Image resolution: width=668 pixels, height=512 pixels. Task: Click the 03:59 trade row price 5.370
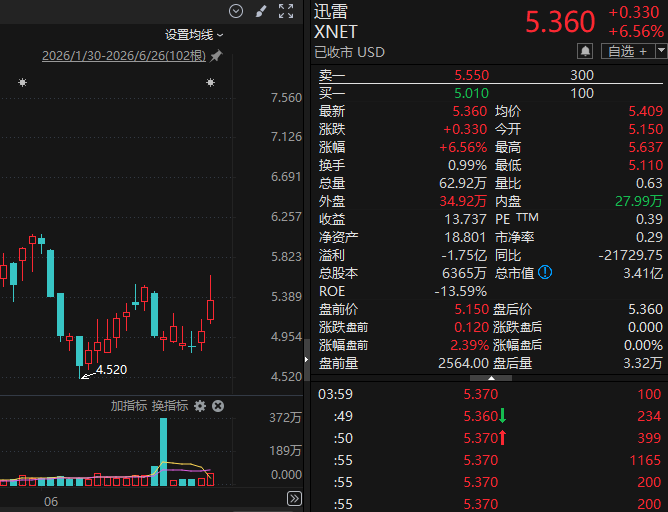(x=481, y=394)
